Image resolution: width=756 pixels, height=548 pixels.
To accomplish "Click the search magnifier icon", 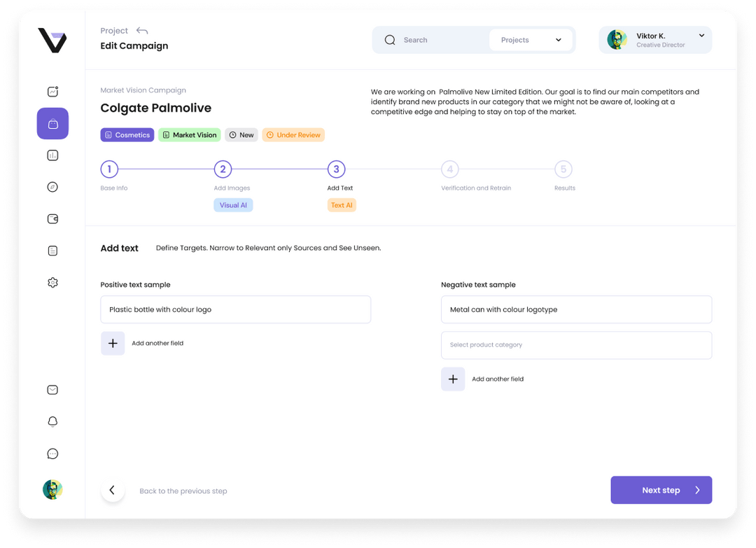I will click(390, 40).
